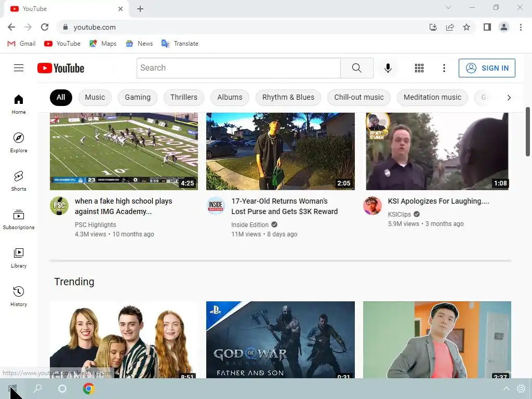
Task: Visit Inside Edition channel name
Action: 250,225
